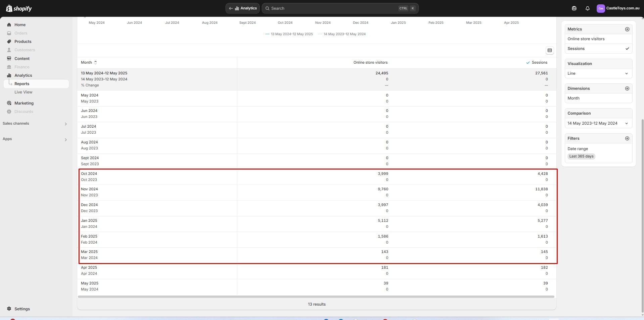
Task: Open Home from sidebar
Action: click(x=20, y=25)
